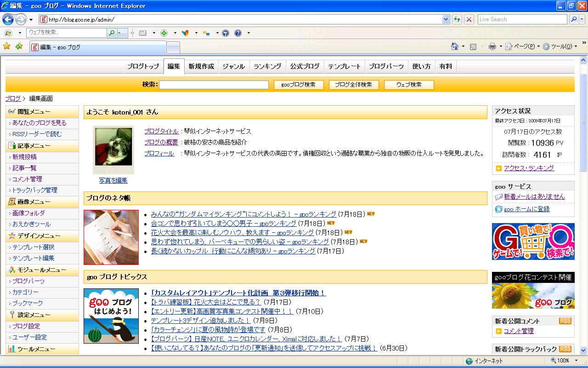The height and width of the screenshot is (368, 588).
Task: Click the 新着メールはありません link
Action: coord(534,196)
